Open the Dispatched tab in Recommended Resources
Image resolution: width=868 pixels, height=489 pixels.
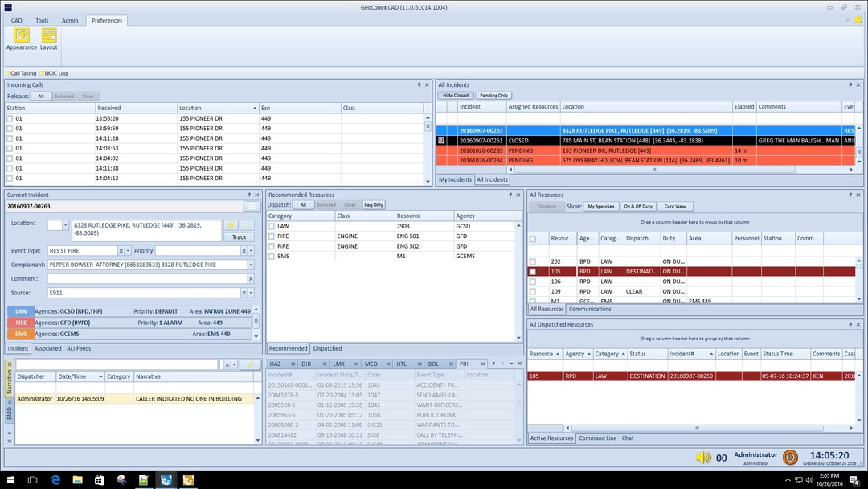point(327,348)
